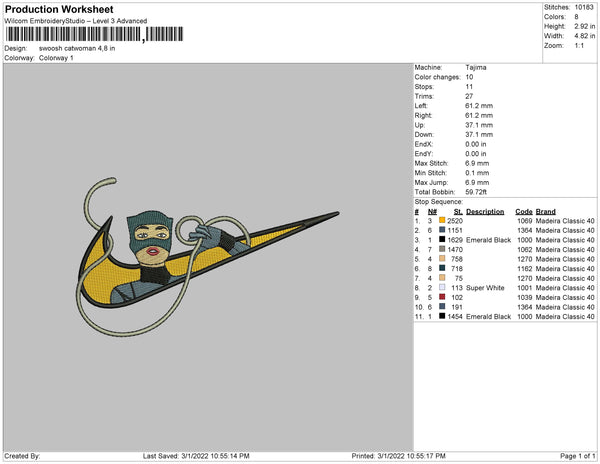Click the Height value '2.92 in'
This screenshot has width=600, height=464.
[x=584, y=26]
